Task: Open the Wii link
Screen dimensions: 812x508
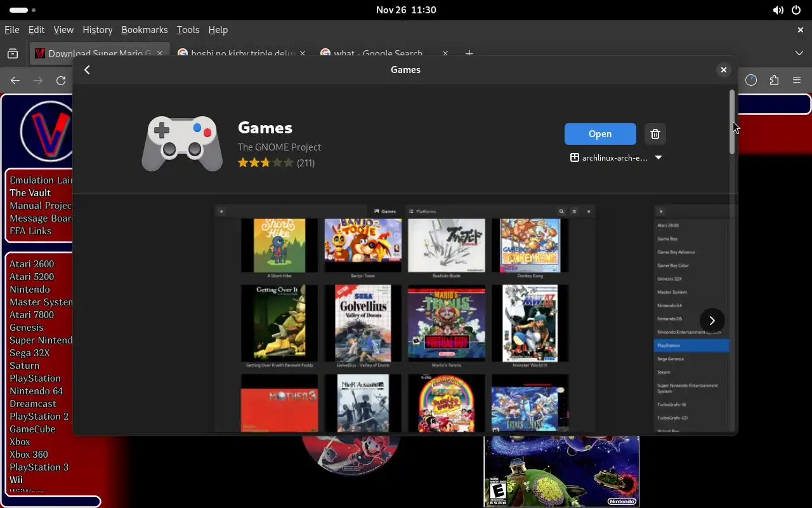Action: point(16,480)
